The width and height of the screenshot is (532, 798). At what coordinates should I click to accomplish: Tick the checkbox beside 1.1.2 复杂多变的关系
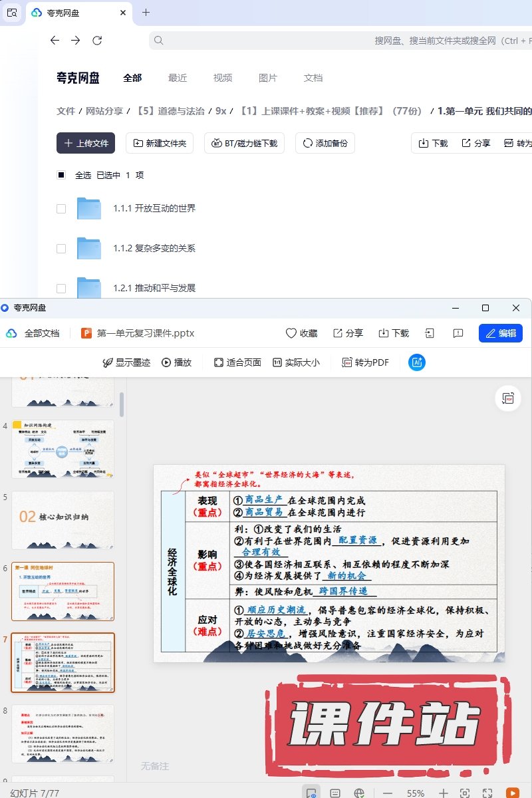click(x=61, y=249)
